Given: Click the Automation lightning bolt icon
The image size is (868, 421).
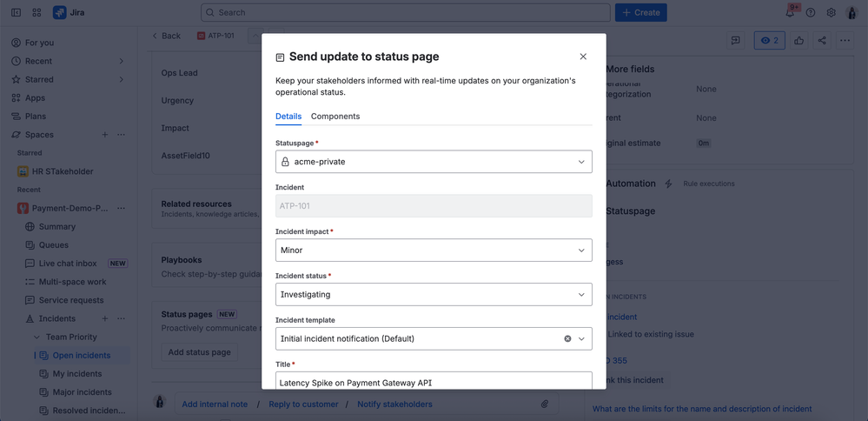Looking at the screenshot, I should pos(668,184).
